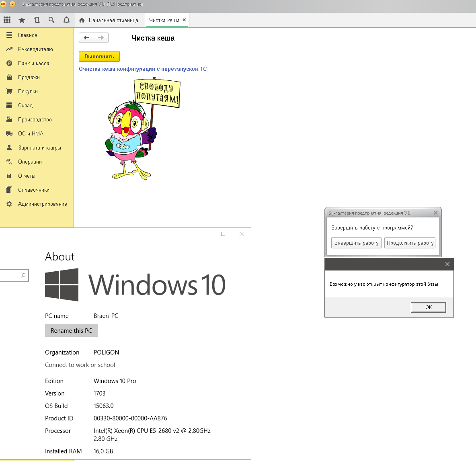This screenshot has height=461, width=476.
Task: Click the home icon of Начальная страница
Action: point(82,20)
